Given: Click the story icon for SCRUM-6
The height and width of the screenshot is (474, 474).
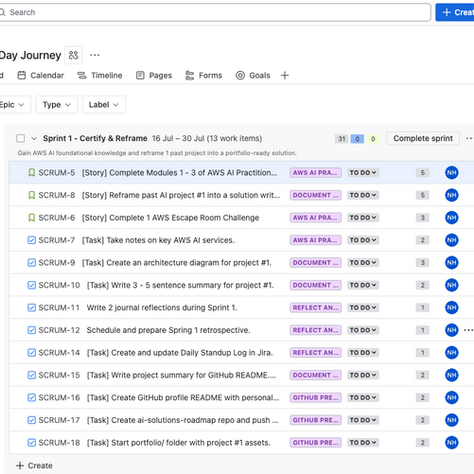Looking at the screenshot, I should coord(32,218).
